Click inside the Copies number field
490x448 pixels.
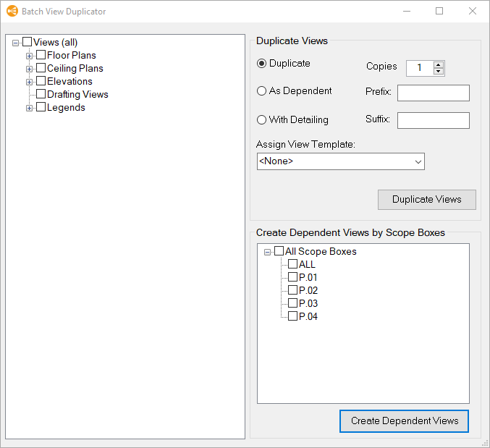point(420,68)
